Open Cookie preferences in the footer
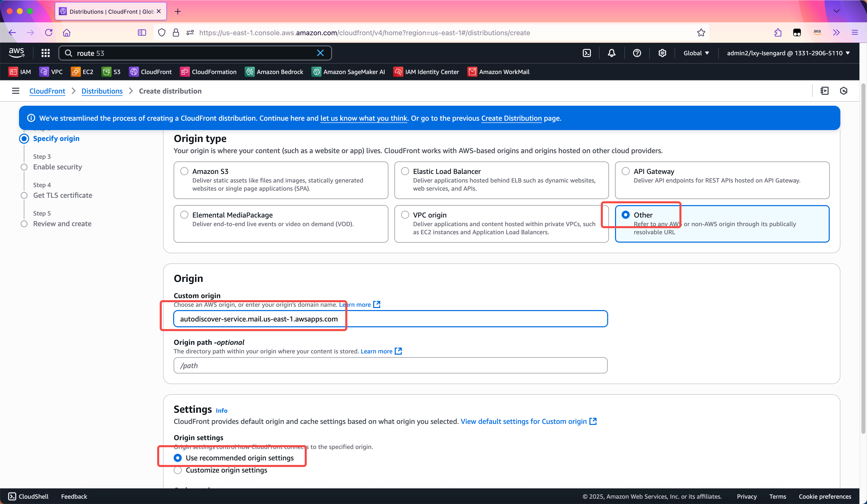Screen dimensions: 867x504 point(825,496)
